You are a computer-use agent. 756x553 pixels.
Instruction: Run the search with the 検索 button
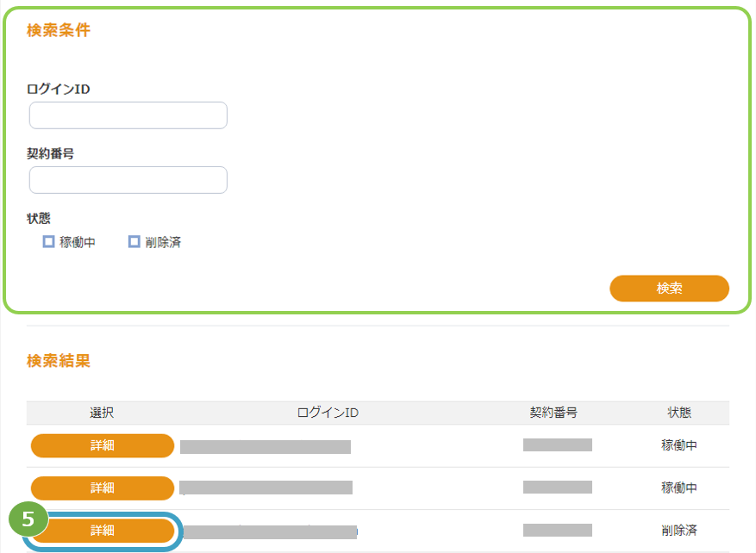(669, 289)
